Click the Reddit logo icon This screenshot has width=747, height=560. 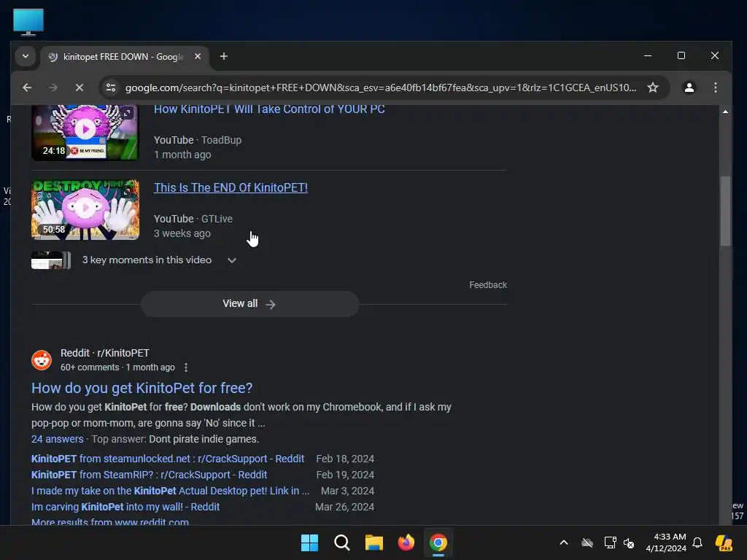42,360
